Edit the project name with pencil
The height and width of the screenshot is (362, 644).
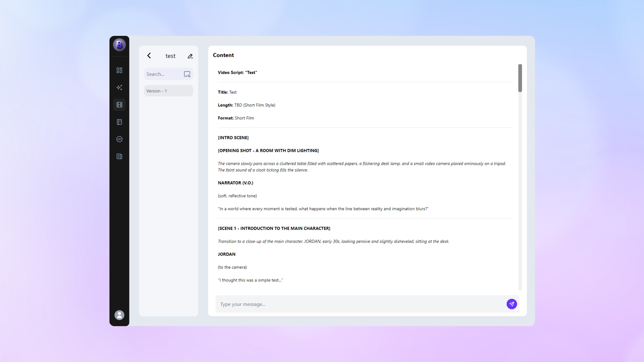[x=190, y=56]
